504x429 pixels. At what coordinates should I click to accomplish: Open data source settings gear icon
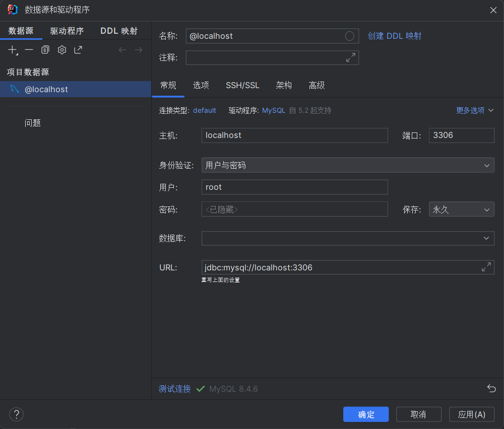61,50
